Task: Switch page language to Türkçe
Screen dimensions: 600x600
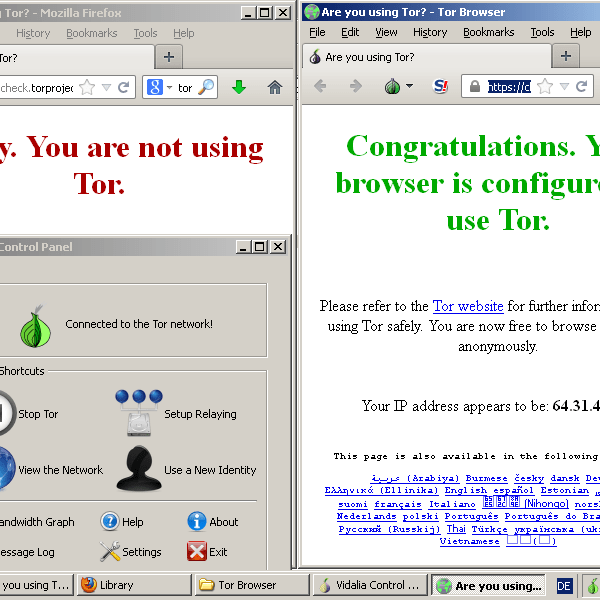Action: (x=489, y=529)
